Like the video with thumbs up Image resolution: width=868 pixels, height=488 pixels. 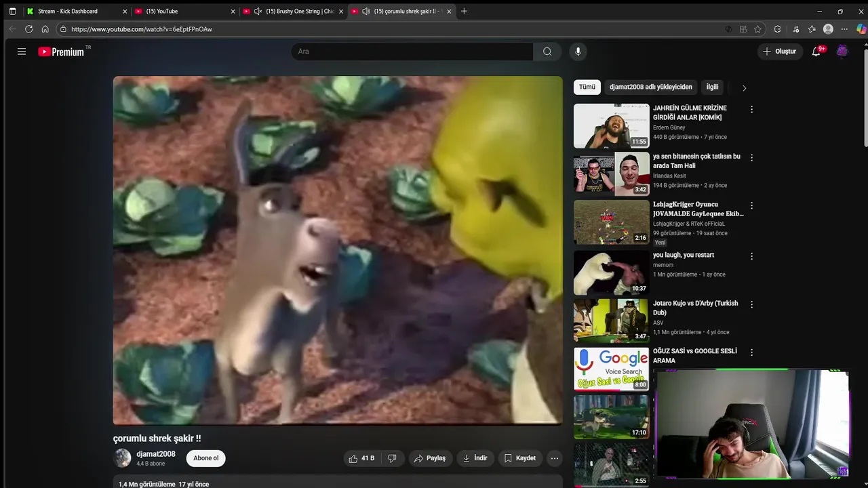click(x=361, y=458)
